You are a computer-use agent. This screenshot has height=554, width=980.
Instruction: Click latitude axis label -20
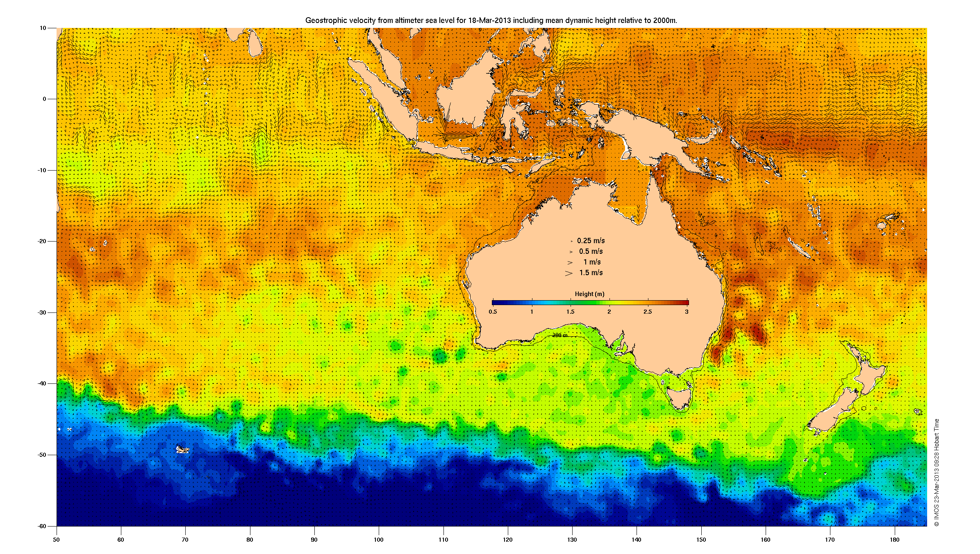pyautogui.click(x=42, y=241)
